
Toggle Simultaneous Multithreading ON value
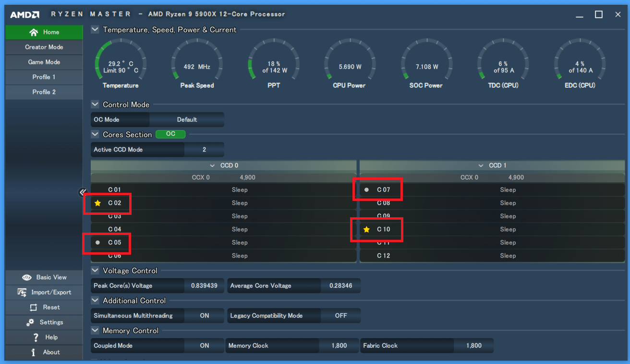tap(205, 316)
